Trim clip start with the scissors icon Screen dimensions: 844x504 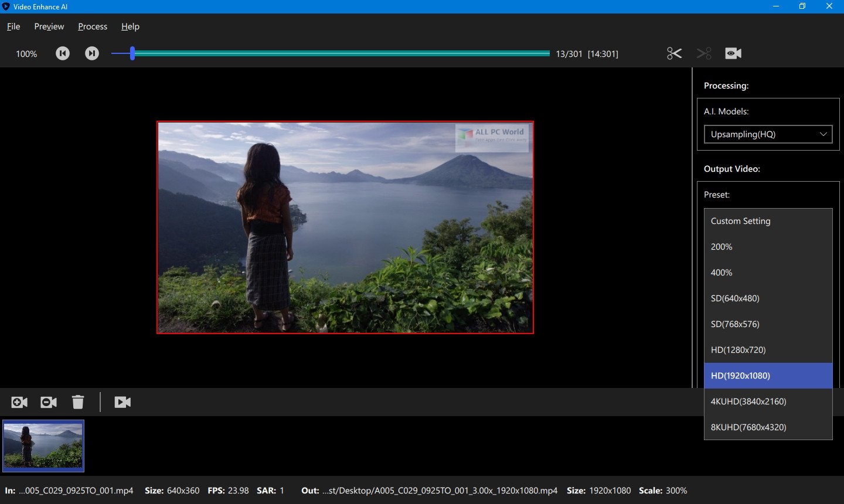click(x=674, y=53)
